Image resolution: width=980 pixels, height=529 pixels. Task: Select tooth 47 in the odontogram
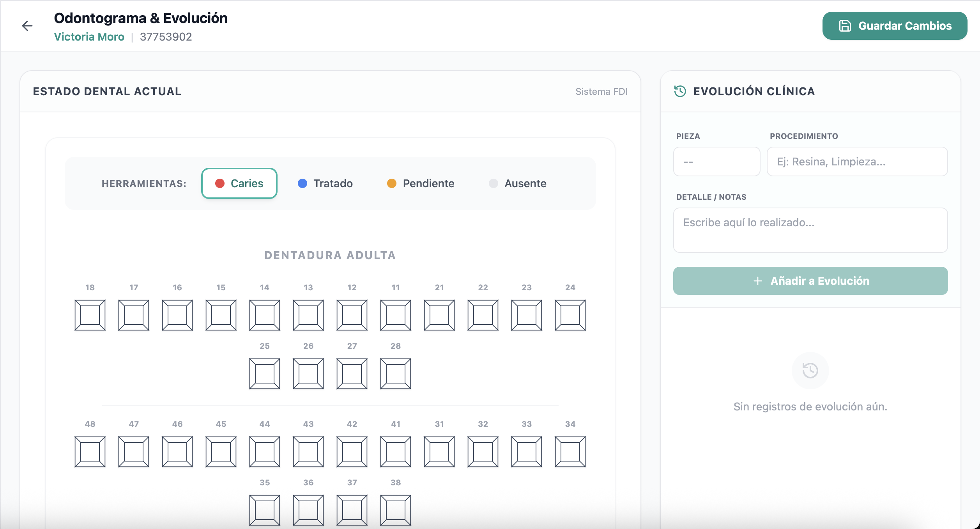click(134, 452)
